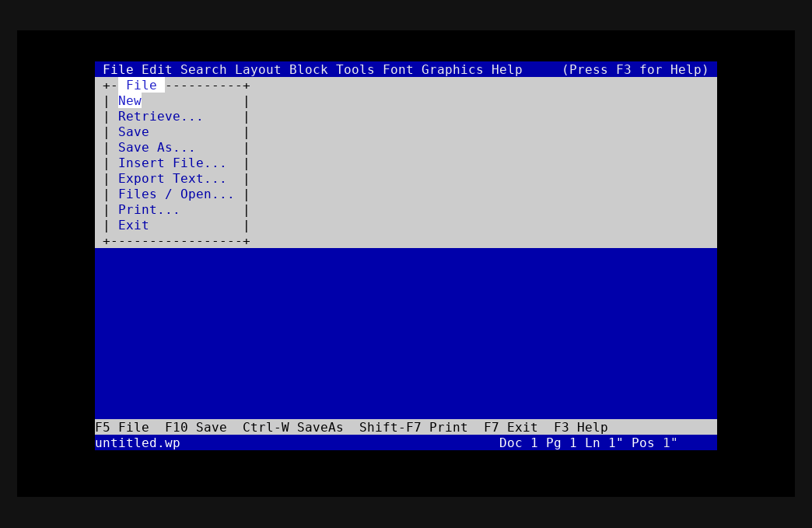Screen dimensions: 812x528
Task: Choose Exit in the File dropdown
Action: 134,225
